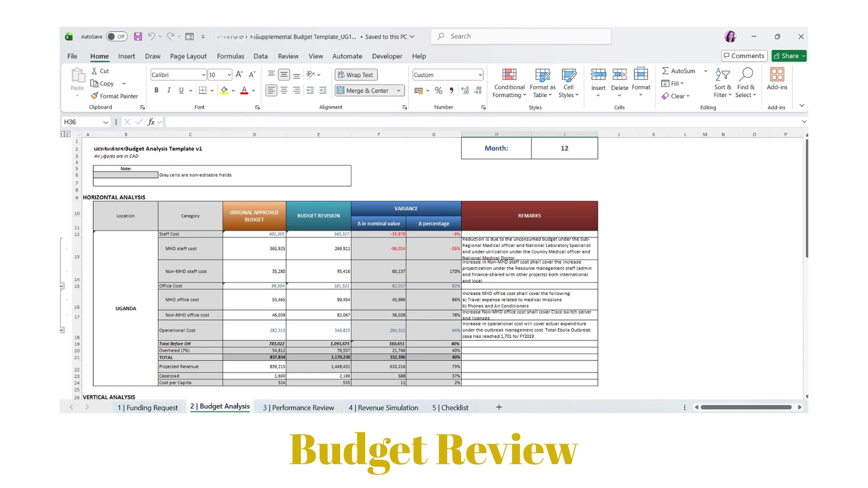Toggle Underline formatting
This screenshot has width=868, height=488.
181,91
